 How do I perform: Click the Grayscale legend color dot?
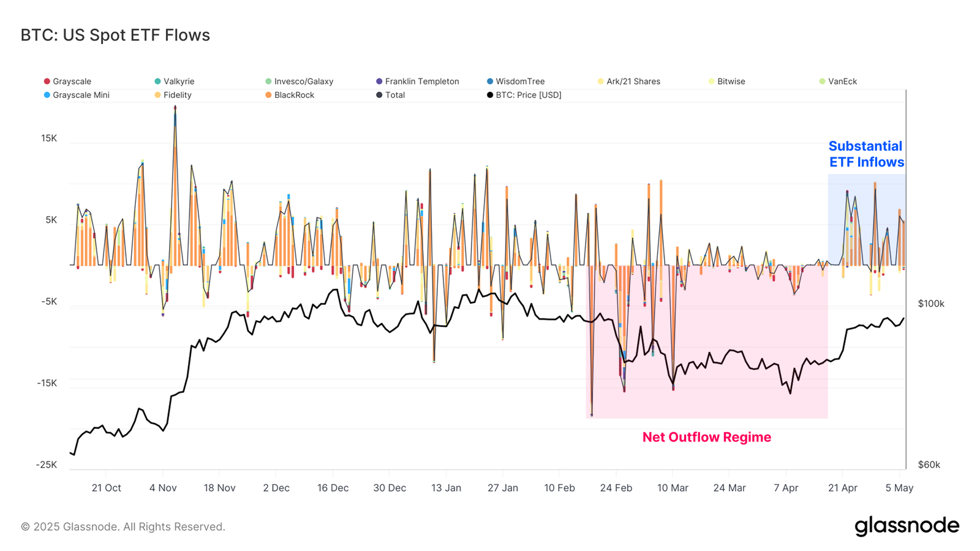pyautogui.click(x=47, y=81)
